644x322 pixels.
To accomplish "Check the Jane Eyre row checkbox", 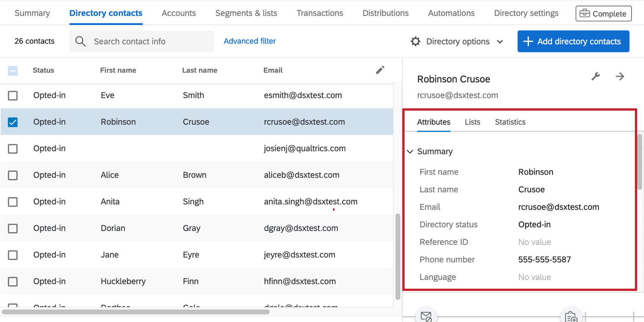I will click(13, 255).
